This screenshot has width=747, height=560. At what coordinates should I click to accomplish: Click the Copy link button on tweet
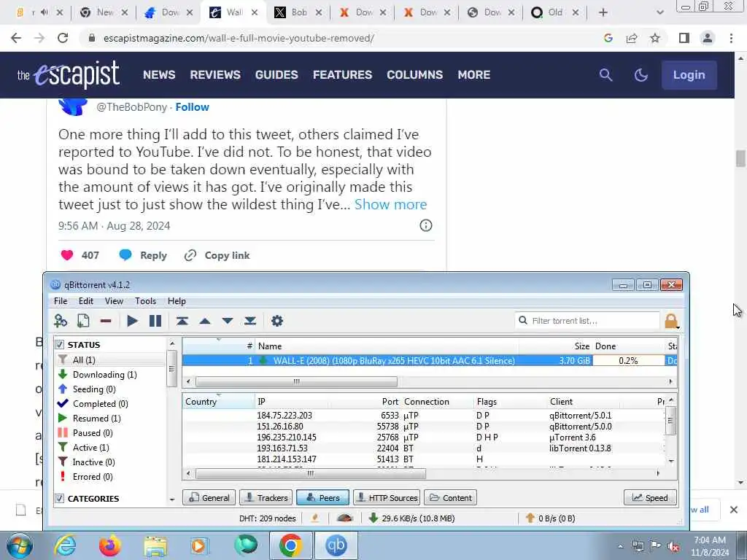217,255
